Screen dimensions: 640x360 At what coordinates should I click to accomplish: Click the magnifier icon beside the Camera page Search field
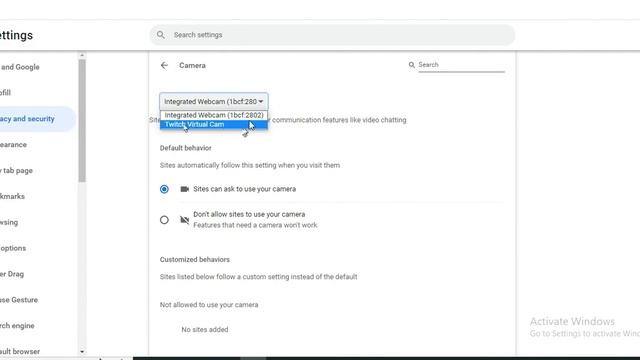[x=411, y=65]
